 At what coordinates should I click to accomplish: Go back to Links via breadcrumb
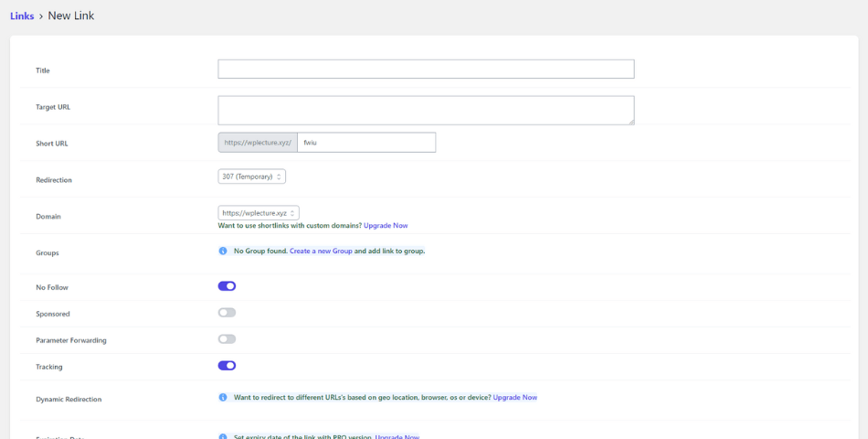(x=22, y=16)
